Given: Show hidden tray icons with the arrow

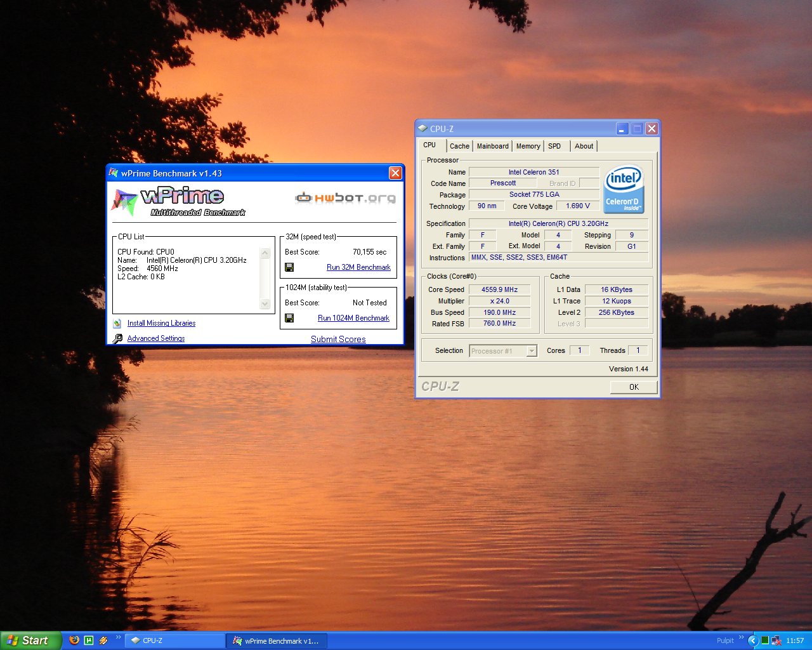Looking at the screenshot, I should click(753, 640).
